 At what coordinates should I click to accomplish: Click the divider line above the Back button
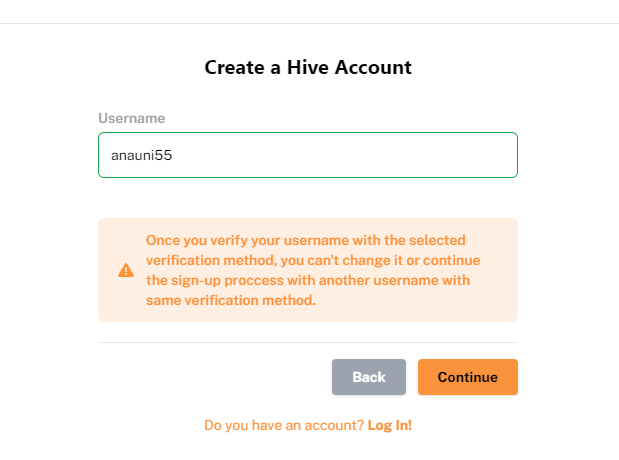pos(308,342)
